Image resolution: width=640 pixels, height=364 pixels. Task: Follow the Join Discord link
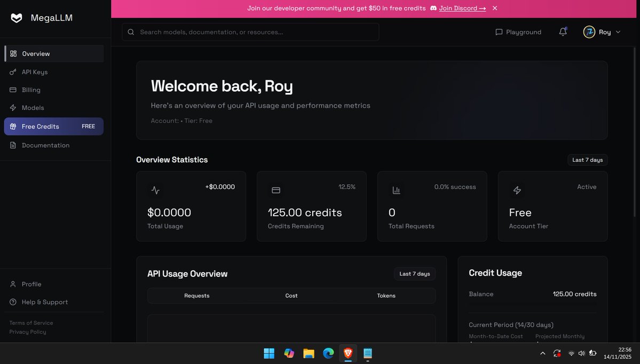(x=460, y=8)
